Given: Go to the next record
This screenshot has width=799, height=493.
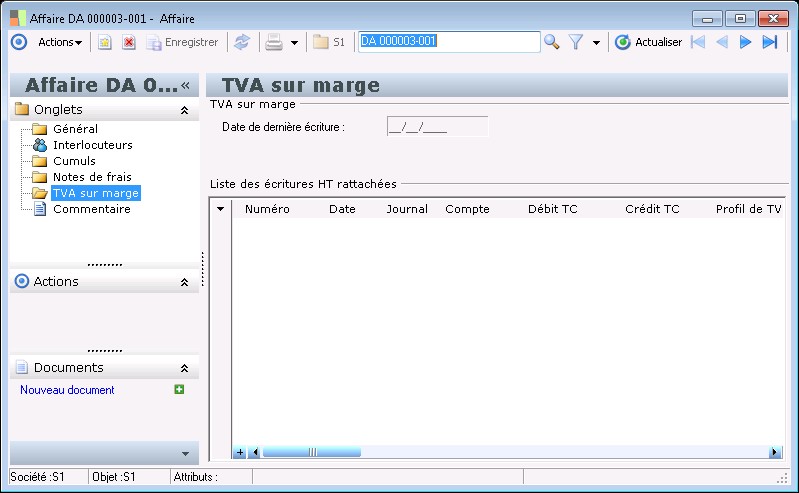Looking at the screenshot, I should point(745,42).
